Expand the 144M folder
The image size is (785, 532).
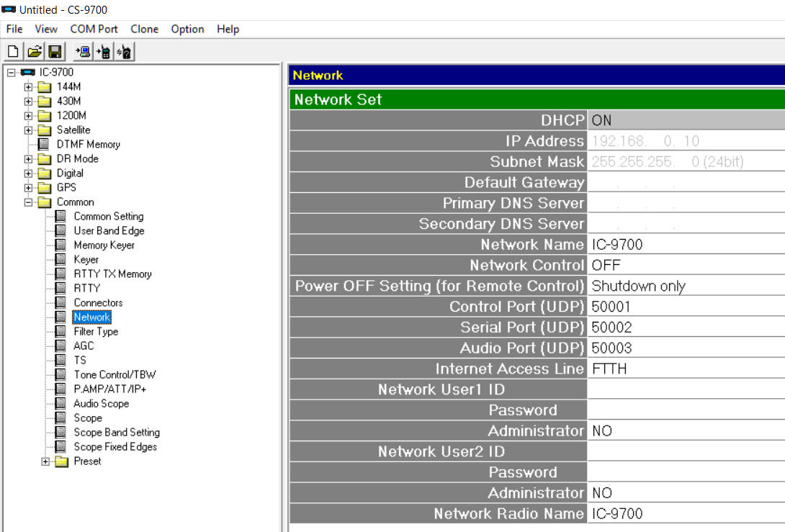pyautogui.click(x=28, y=87)
